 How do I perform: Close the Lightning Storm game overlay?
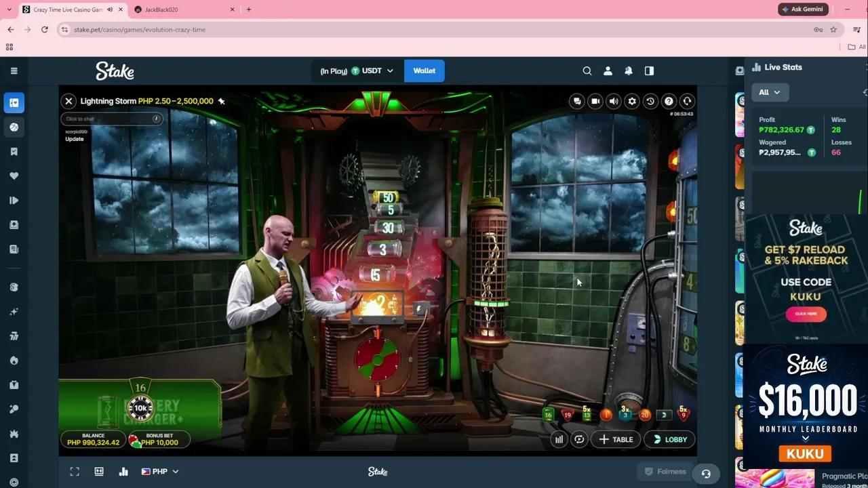click(x=68, y=101)
